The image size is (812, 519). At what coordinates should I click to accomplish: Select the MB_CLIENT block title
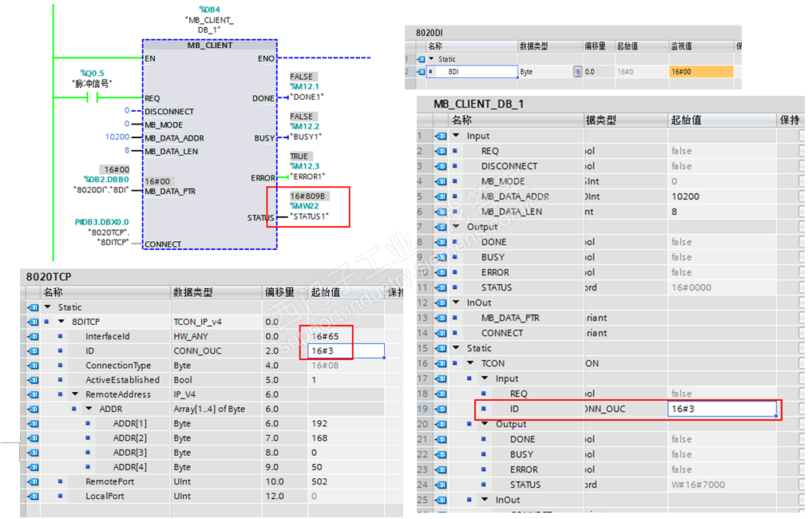pos(210,46)
